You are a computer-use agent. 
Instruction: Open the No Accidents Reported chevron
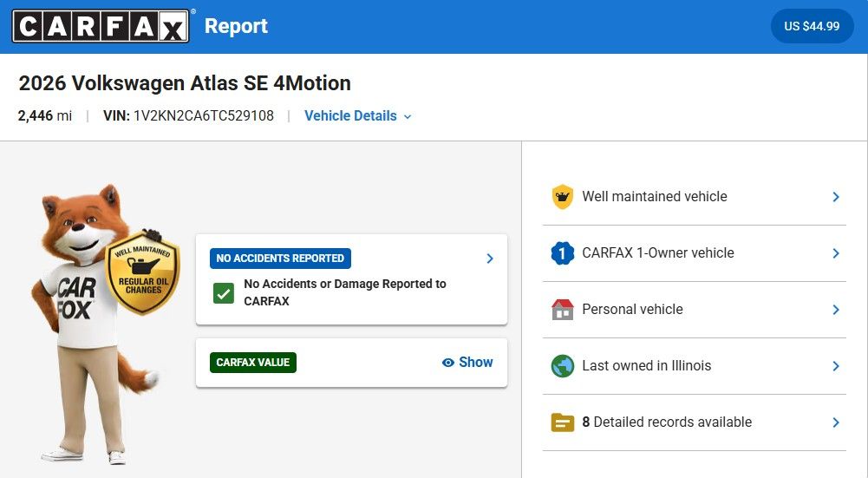[490, 259]
